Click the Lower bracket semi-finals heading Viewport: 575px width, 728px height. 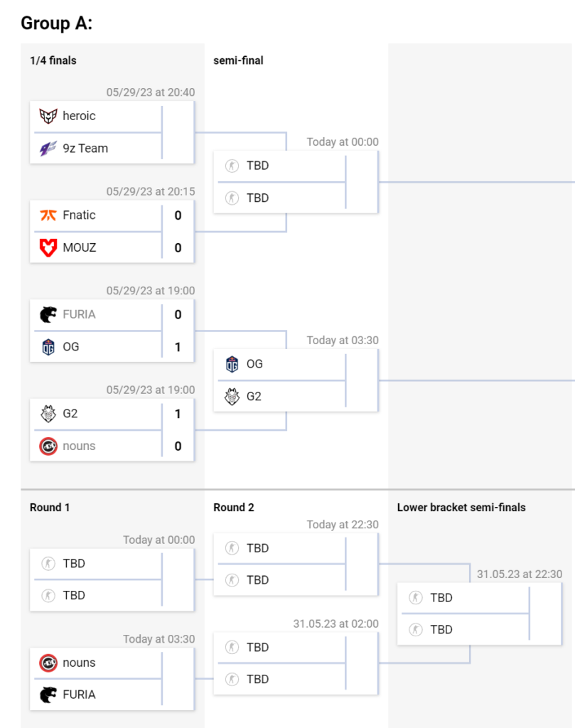tap(461, 508)
